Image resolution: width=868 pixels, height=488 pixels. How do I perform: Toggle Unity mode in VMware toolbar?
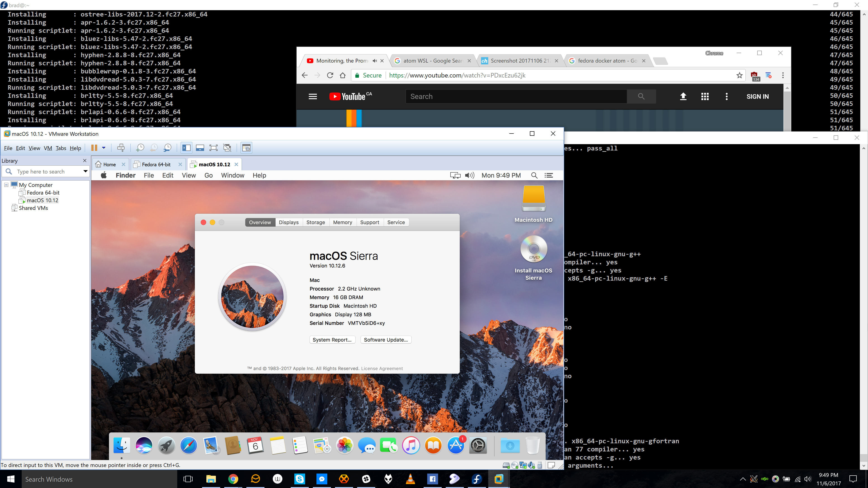click(227, 148)
